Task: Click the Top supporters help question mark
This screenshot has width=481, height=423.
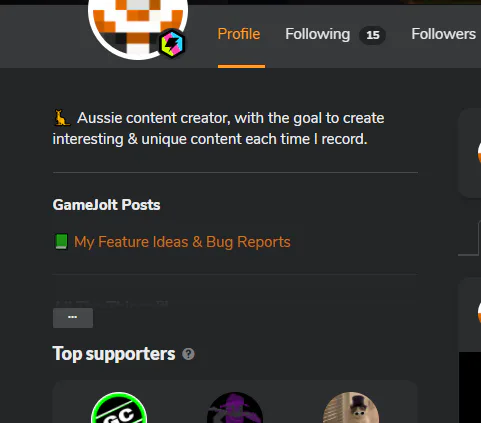Action: pos(188,354)
